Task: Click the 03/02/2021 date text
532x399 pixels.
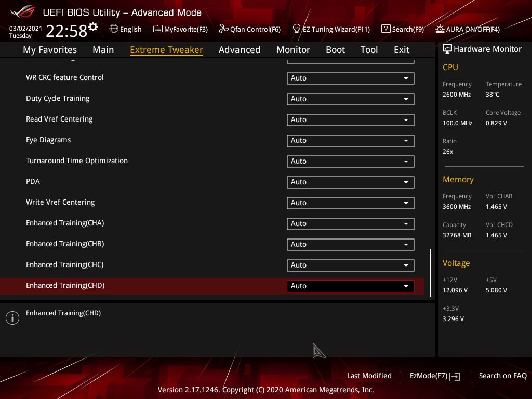Action: click(x=25, y=28)
